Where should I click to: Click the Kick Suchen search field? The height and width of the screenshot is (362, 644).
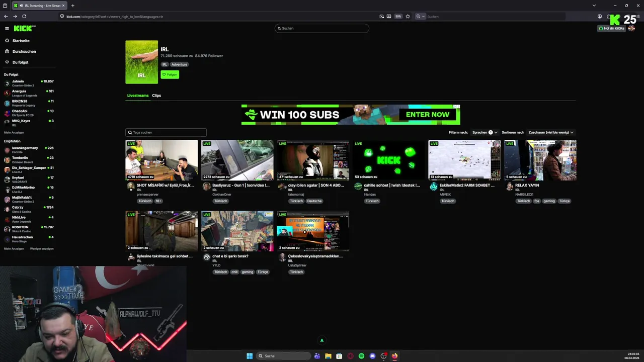(322, 28)
